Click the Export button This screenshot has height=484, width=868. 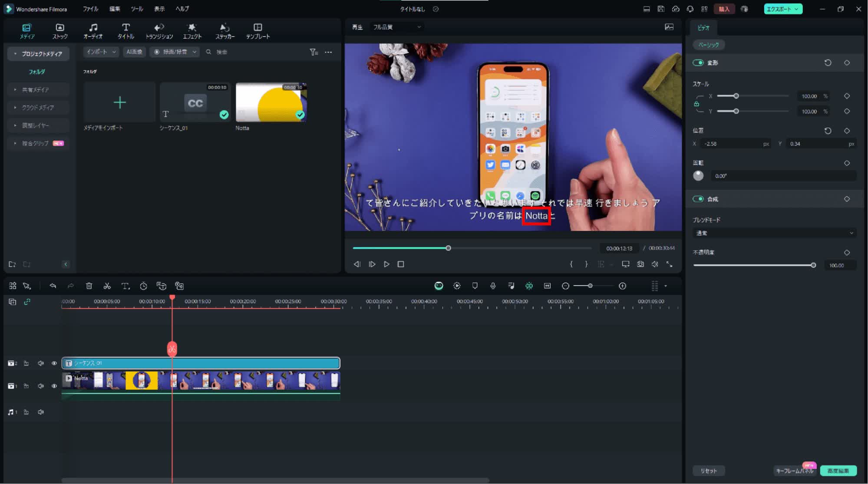pos(783,9)
